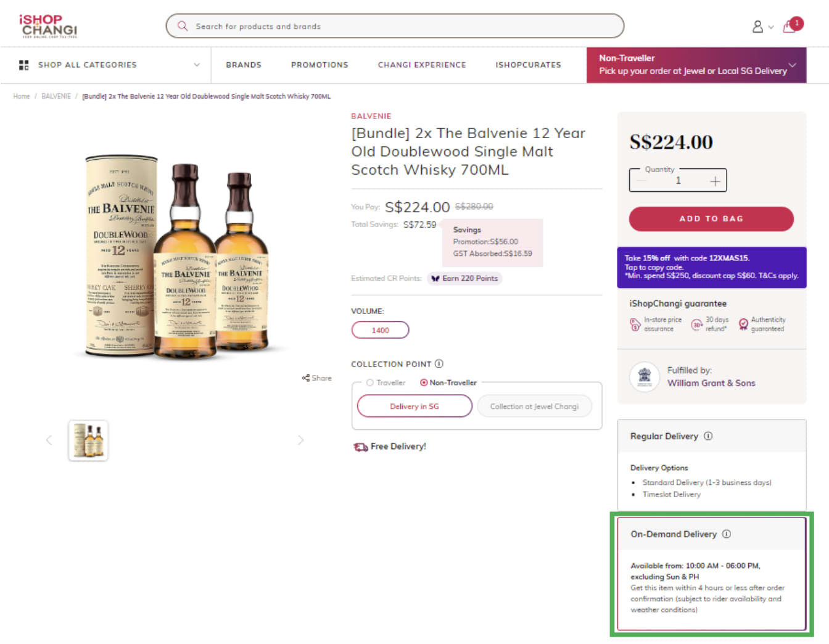The width and height of the screenshot is (829, 644).
Task: Show previous product image
Action: [x=49, y=440]
